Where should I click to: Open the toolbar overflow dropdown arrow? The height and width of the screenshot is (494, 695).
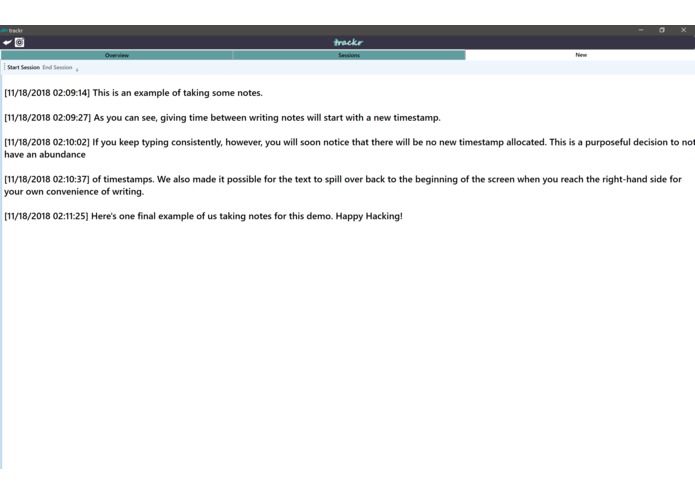[x=77, y=70]
